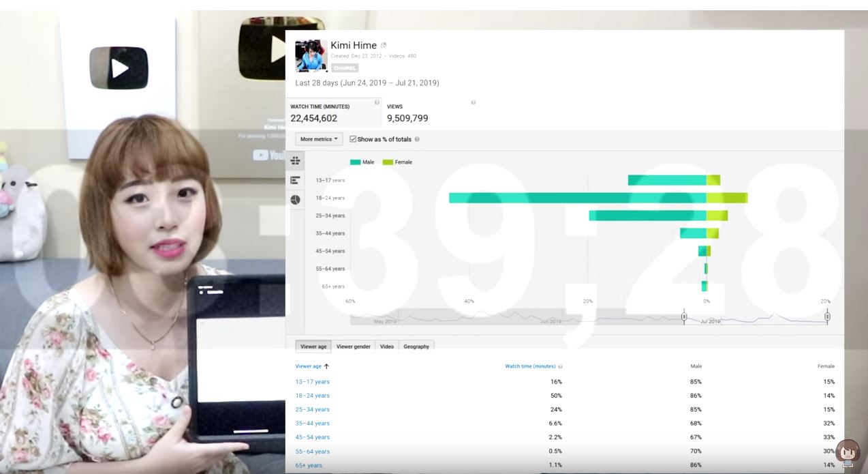This screenshot has height=474, width=868.
Task: Open the More metrics dropdown
Action: point(319,139)
